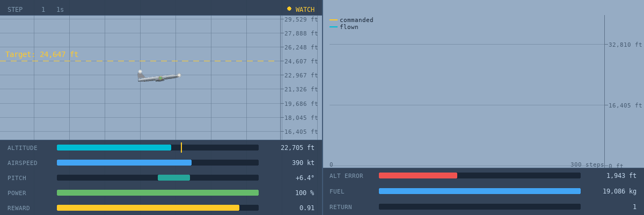The height and width of the screenshot is (215, 644).
Task: Click the 22,705 ft altitude readout
Action: [298, 148]
